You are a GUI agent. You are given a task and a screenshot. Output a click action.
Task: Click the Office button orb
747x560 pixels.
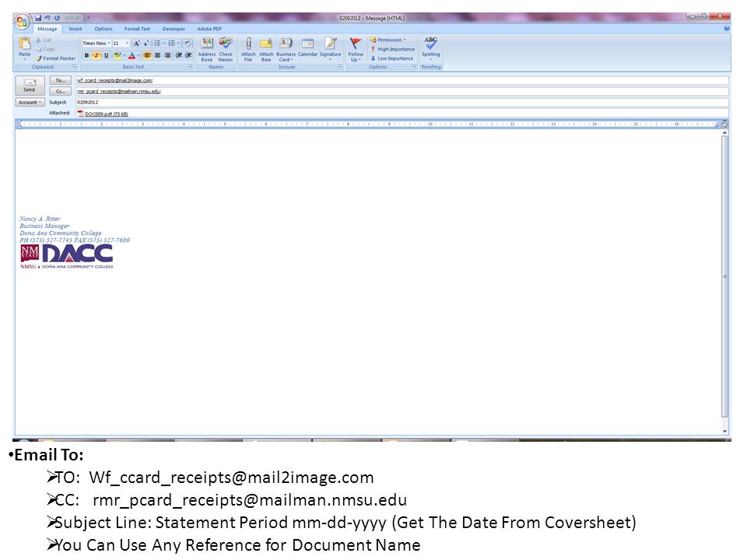[x=22, y=22]
